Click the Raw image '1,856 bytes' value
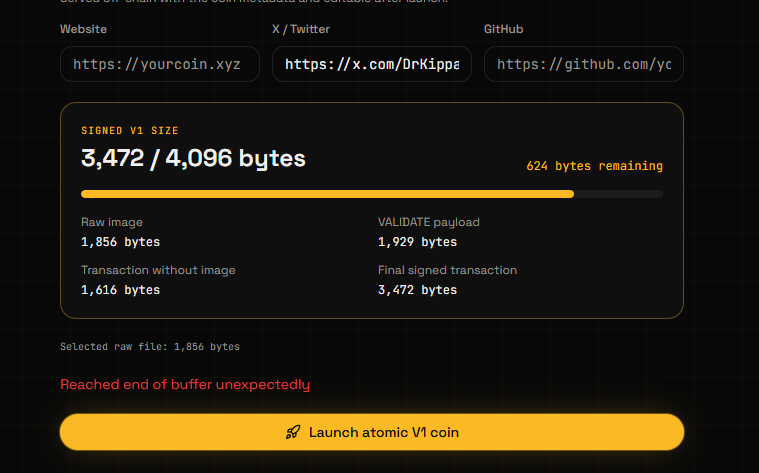Image resolution: width=759 pixels, height=473 pixels. [x=121, y=242]
